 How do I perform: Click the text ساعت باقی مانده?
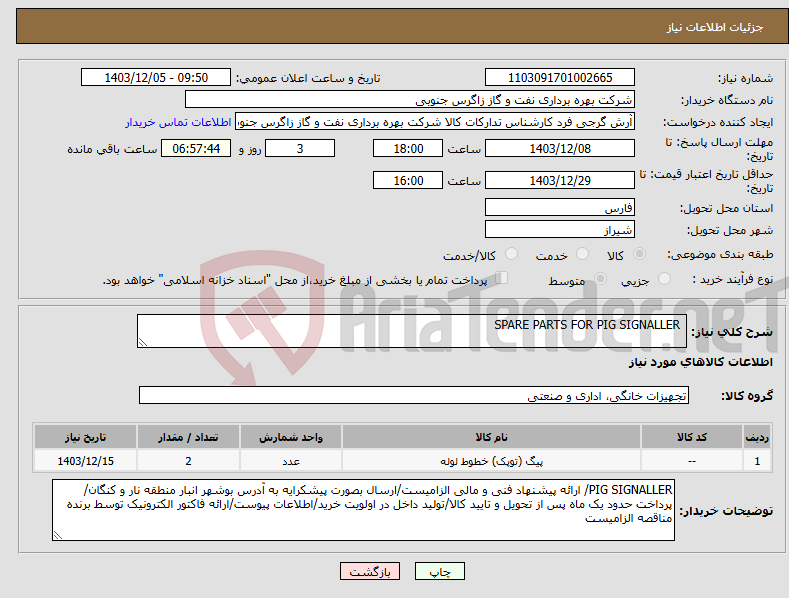point(112,149)
